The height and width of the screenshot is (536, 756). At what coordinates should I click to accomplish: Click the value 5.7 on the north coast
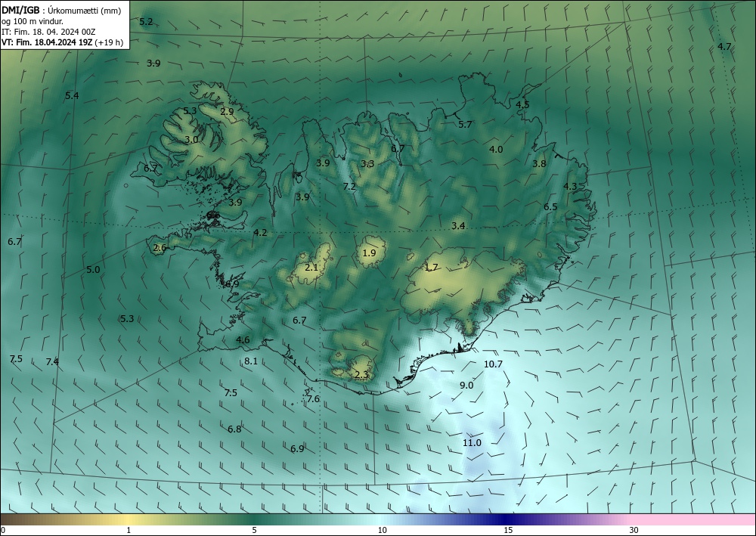tap(465, 124)
